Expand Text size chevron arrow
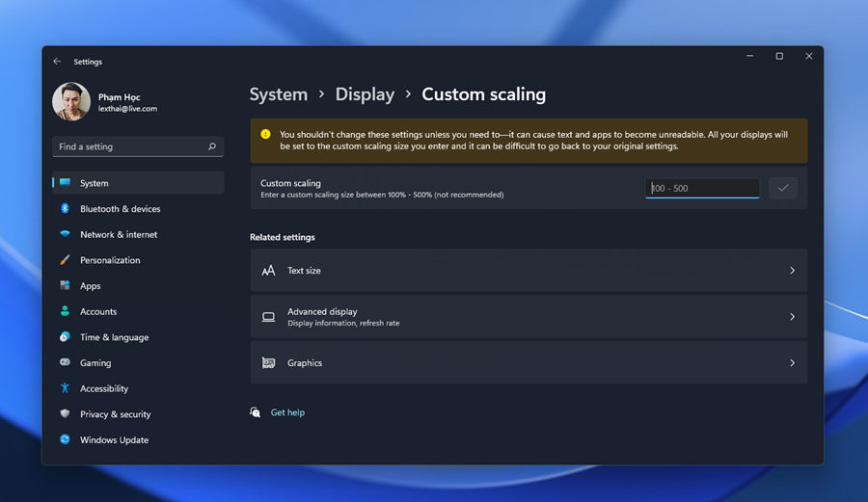The image size is (868, 502). point(792,271)
